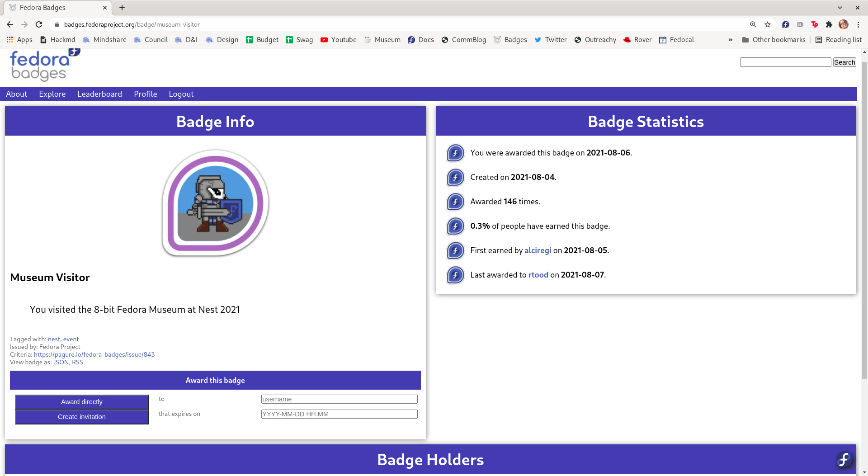Viewport: 868px width, 476px height.
Task: Click the Museum Visitor badge image
Action: coord(216,203)
